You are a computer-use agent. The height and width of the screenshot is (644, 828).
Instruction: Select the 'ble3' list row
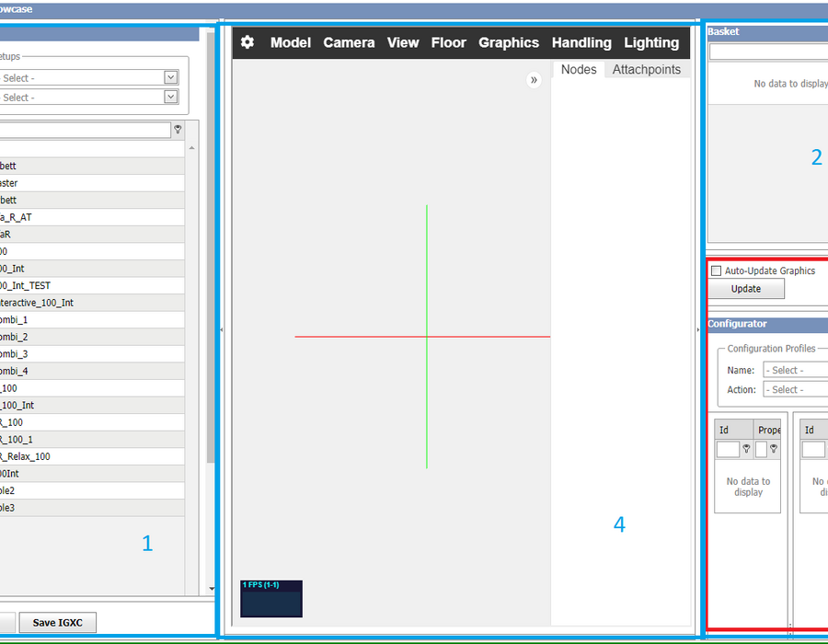[92, 508]
